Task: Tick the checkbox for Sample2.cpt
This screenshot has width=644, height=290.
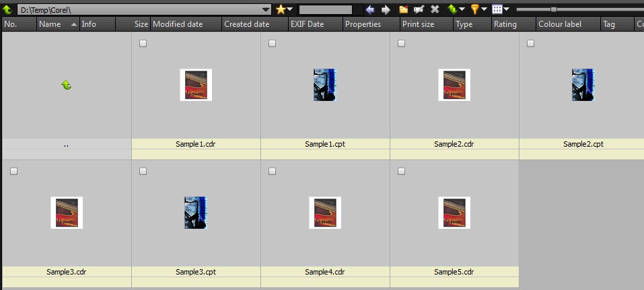Action: pos(531,44)
